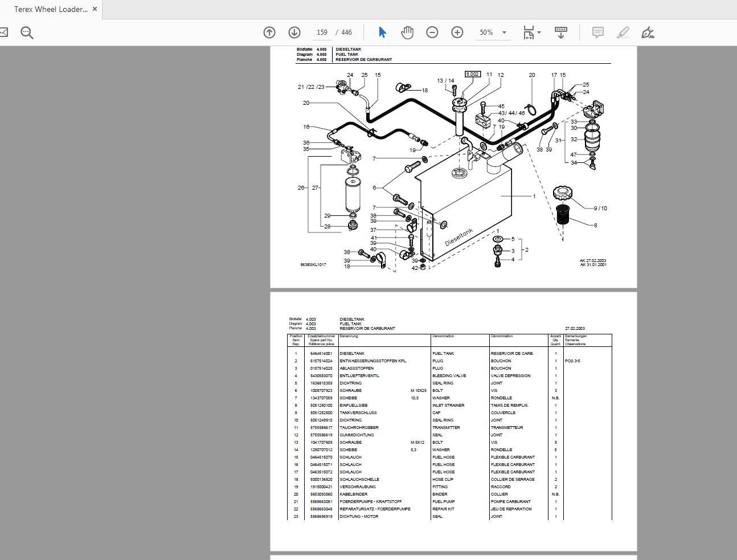Click the FUEL TANK title above the diagram
The width and height of the screenshot is (737, 560).
pos(347,55)
